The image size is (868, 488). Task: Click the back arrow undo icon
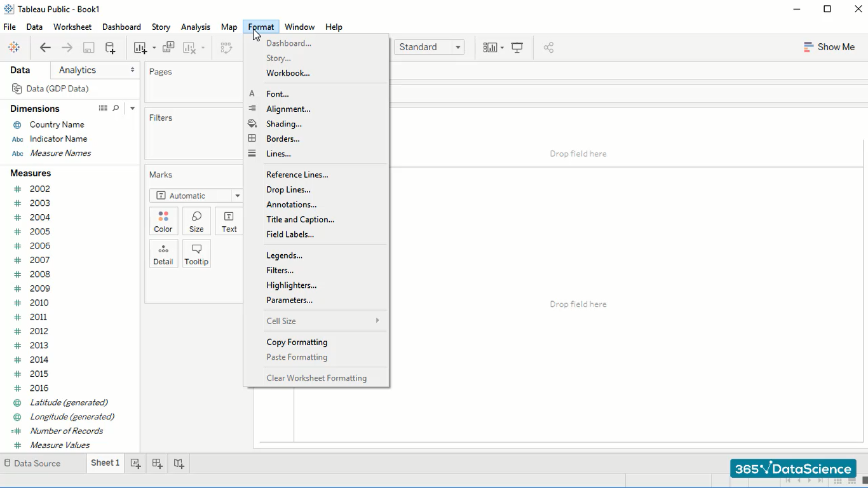click(45, 48)
